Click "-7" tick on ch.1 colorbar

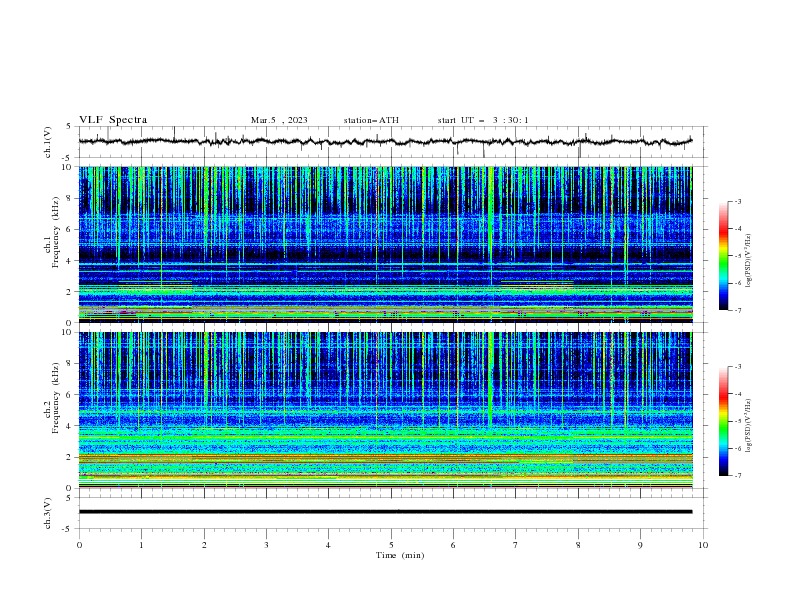tap(738, 310)
